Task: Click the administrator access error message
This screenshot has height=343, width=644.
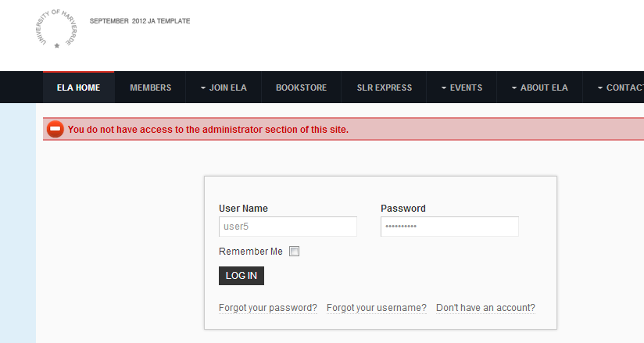Action: [208, 130]
